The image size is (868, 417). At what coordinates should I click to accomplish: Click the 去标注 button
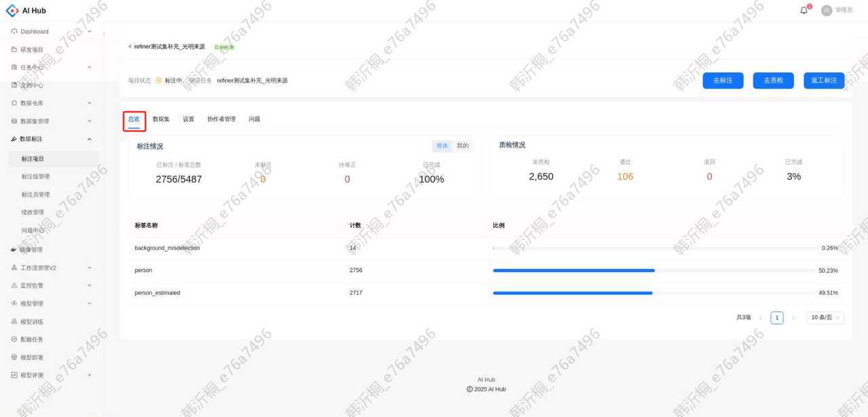pyautogui.click(x=722, y=80)
